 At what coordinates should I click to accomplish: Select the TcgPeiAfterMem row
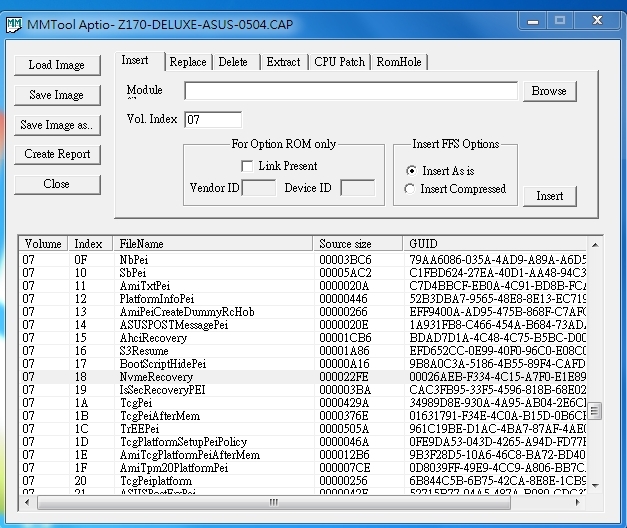(x=303, y=416)
